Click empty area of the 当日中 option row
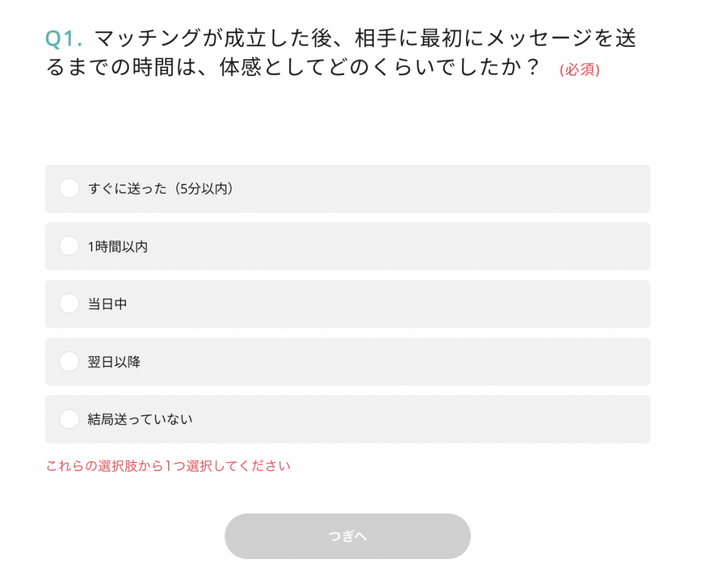 [413, 304]
